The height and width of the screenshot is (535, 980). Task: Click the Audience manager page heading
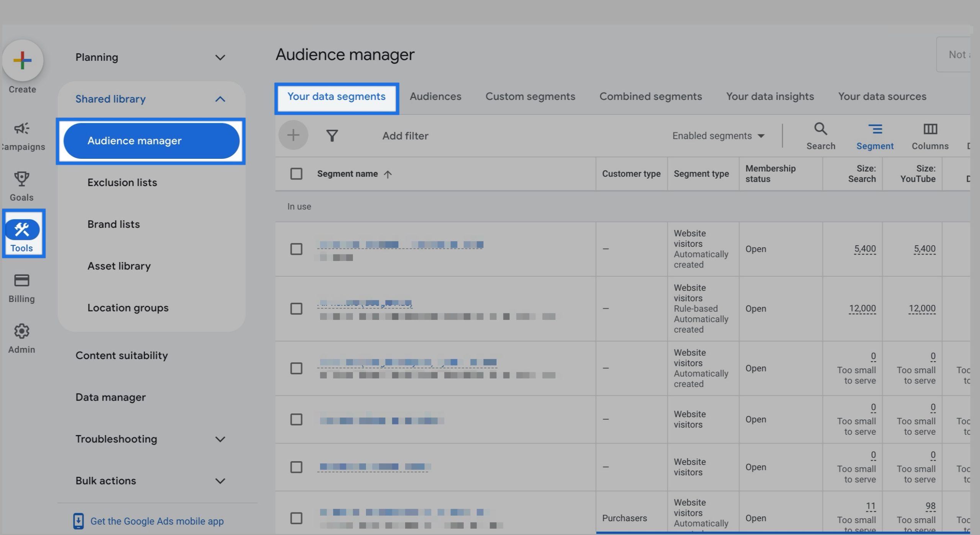click(345, 55)
